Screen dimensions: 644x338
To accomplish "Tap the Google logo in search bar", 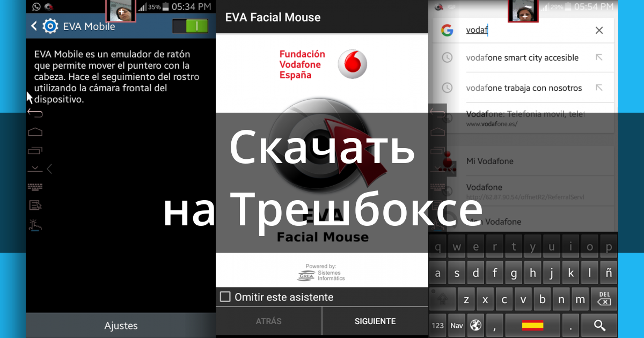I will click(x=447, y=30).
